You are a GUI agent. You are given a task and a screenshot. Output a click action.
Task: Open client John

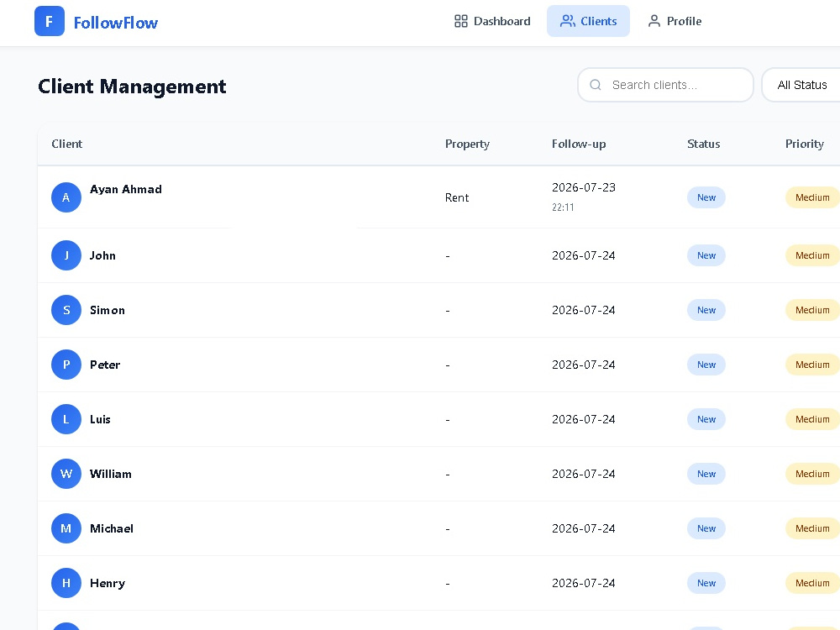102,255
